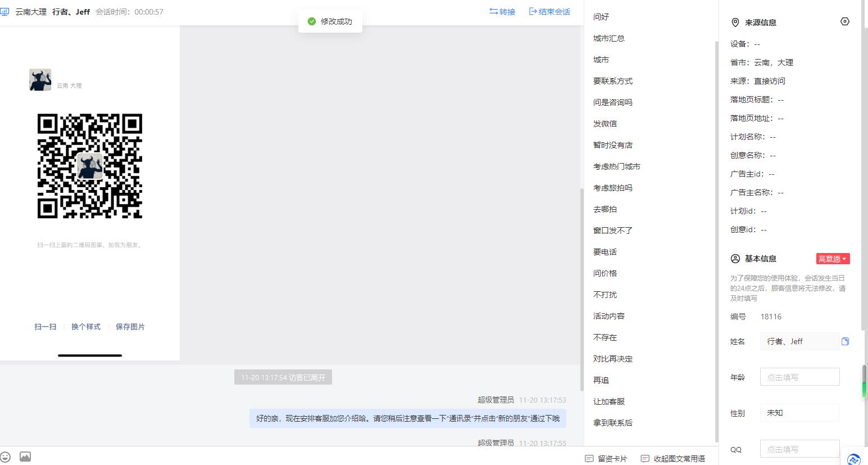
Task: Transfer the conversation via 转接
Action: (x=502, y=11)
